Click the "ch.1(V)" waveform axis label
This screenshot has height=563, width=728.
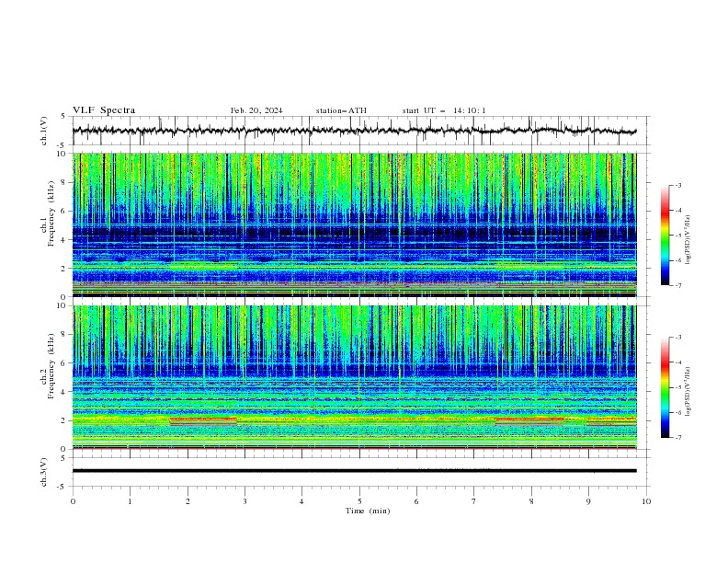pos(44,131)
